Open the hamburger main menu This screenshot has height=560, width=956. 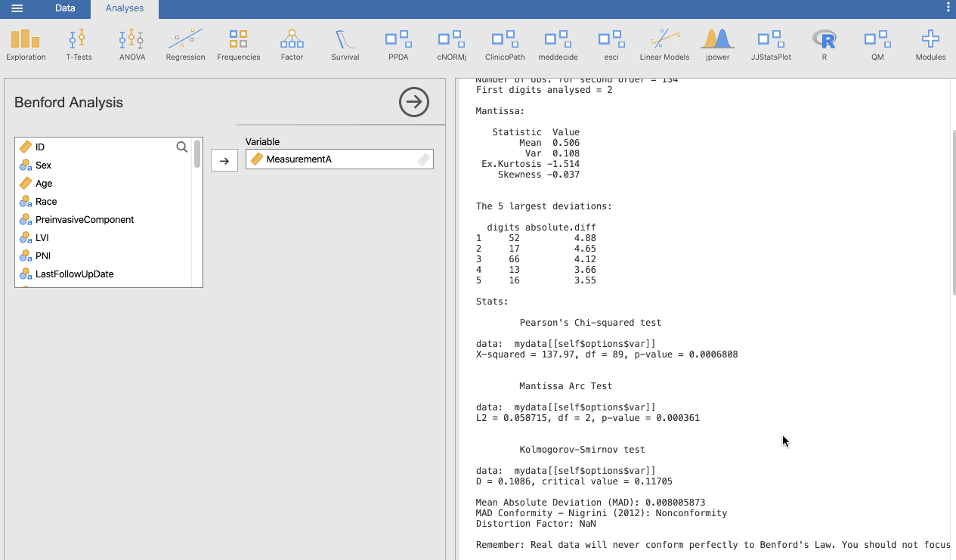pos(17,8)
